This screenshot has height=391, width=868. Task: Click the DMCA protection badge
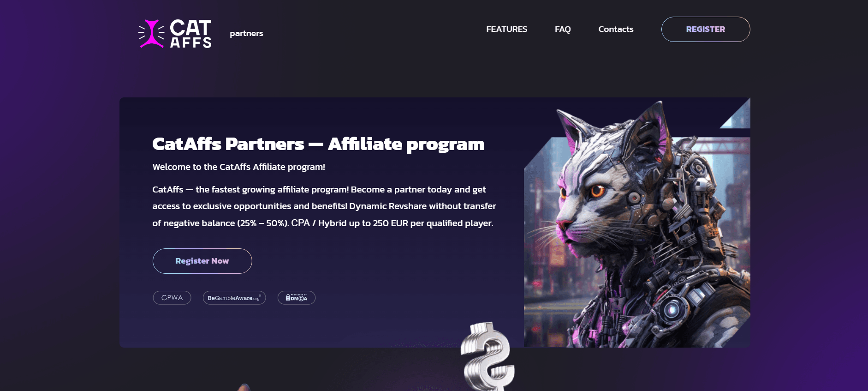tap(297, 298)
